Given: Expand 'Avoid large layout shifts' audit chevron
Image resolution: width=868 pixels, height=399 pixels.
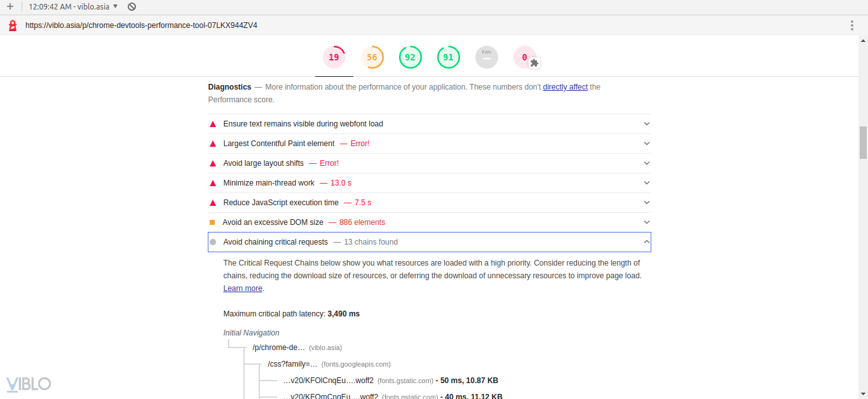Looking at the screenshot, I should point(647,163).
